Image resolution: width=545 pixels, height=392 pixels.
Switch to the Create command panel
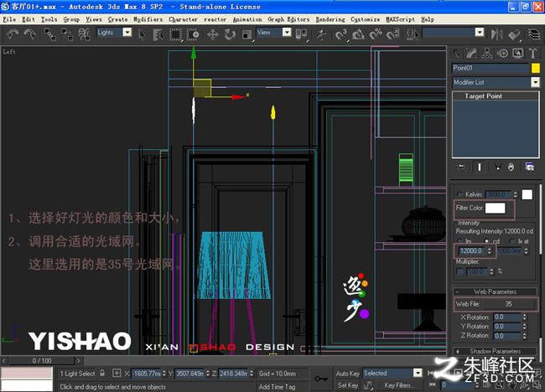[x=456, y=54]
